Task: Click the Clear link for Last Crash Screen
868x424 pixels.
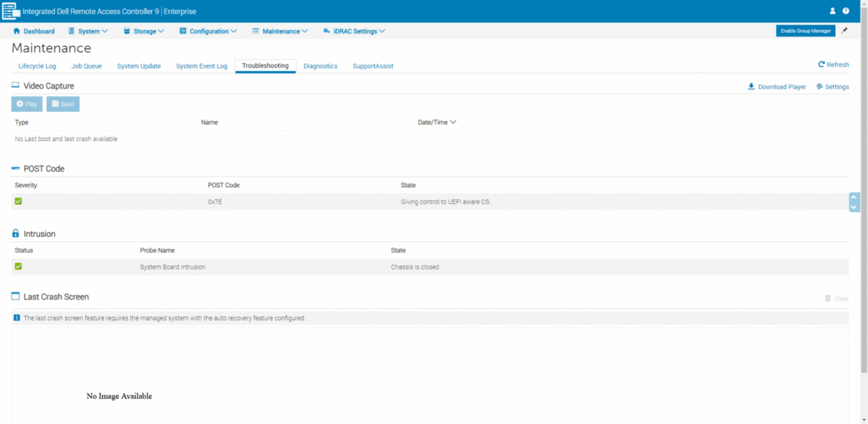Action: pyautogui.click(x=841, y=299)
